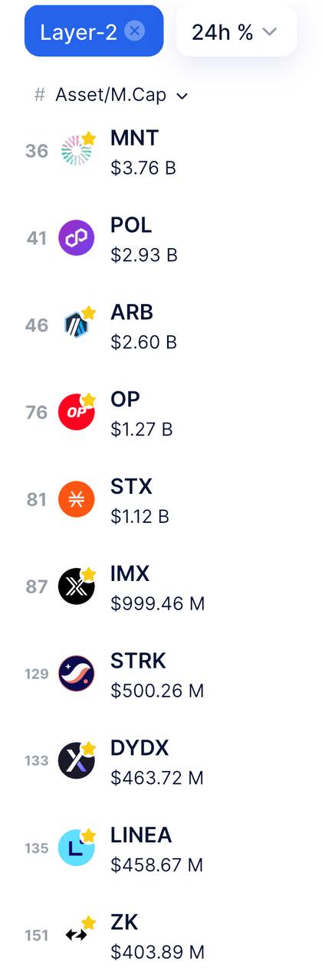Click the black IMX Immutable icon

tap(77, 586)
